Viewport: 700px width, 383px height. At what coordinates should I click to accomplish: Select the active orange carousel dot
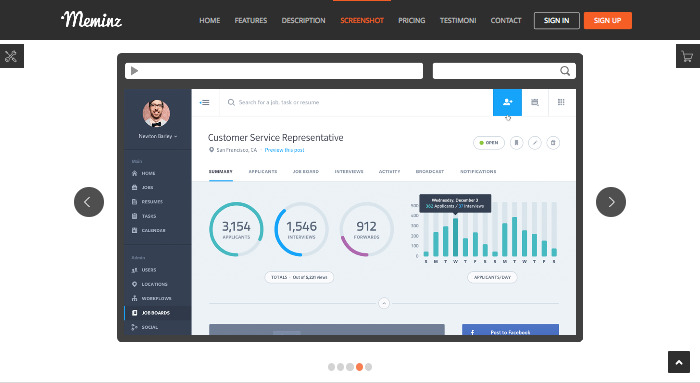(359, 367)
